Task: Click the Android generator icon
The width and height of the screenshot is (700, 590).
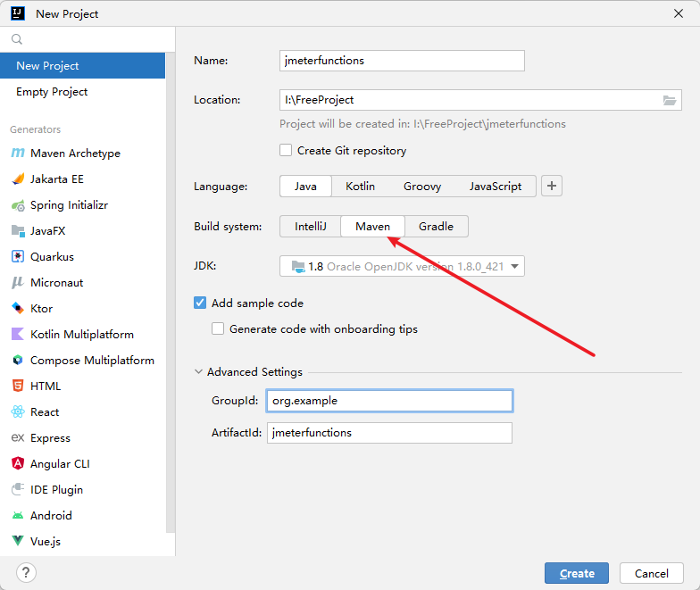Action: [18, 516]
